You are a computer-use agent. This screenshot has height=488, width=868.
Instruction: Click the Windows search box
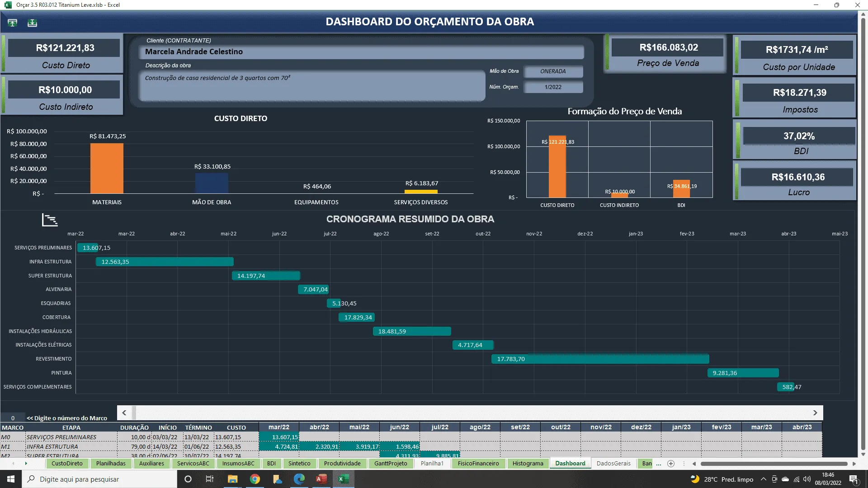(x=99, y=479)
